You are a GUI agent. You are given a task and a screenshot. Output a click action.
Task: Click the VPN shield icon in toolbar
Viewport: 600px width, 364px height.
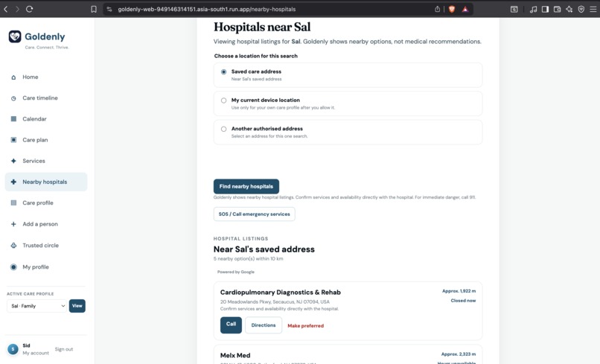pos(581,9)
